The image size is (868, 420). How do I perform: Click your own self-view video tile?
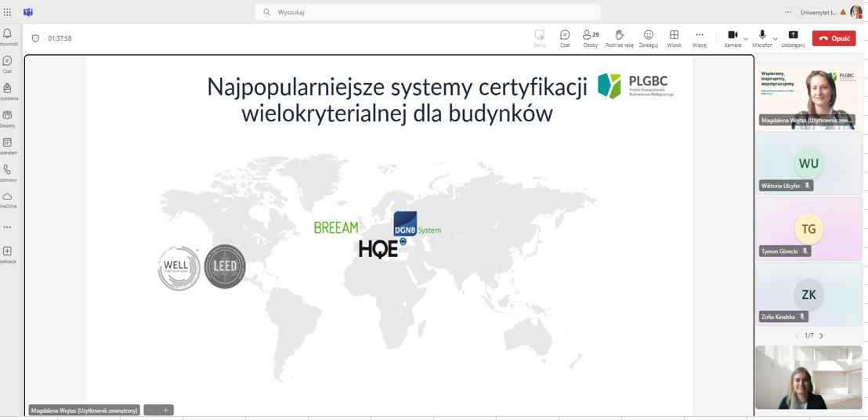point(808,378)
